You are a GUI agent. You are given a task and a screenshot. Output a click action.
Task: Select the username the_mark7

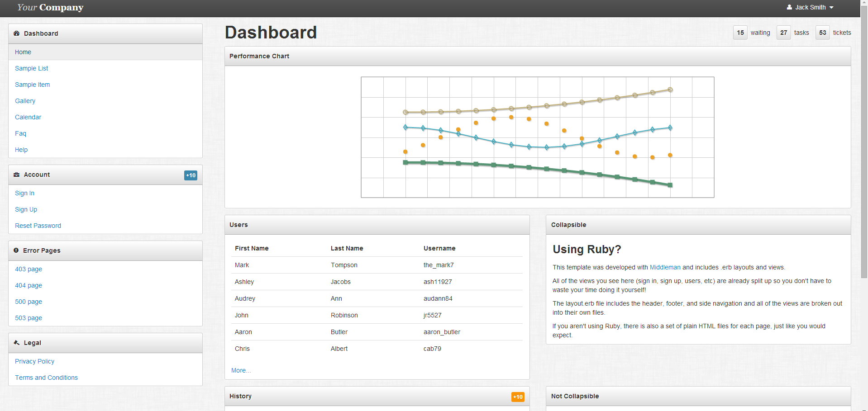point(439,265)
